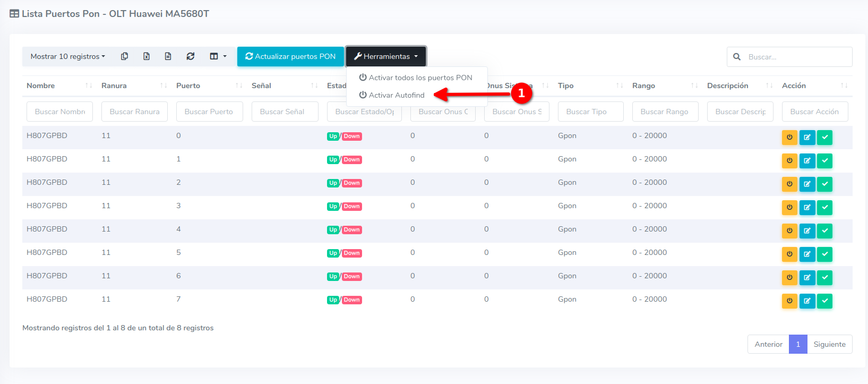The image size is (868, 384).
Task: Click yellow power button for port 0
Action: point(789,137)
